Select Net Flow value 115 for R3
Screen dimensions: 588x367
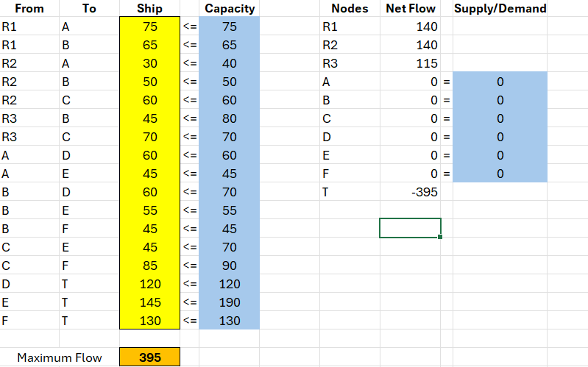410,63
